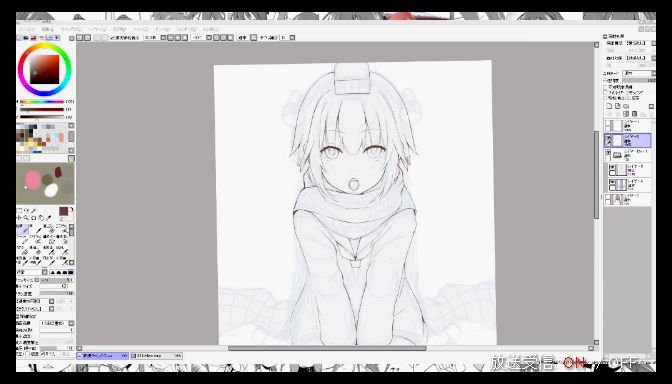Toggle the color wheel panel icon
Viewport: 672px width, 384px height.
click(20, 38)
